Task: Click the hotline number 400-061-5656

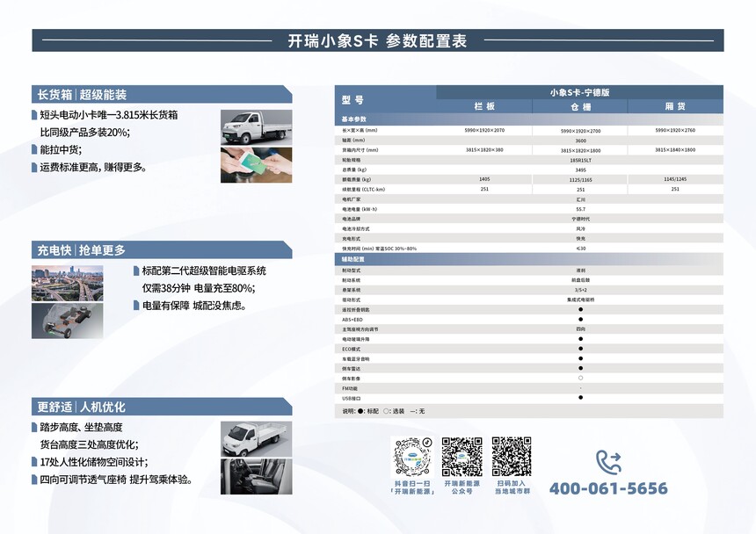Action: [x=608, y=488]
